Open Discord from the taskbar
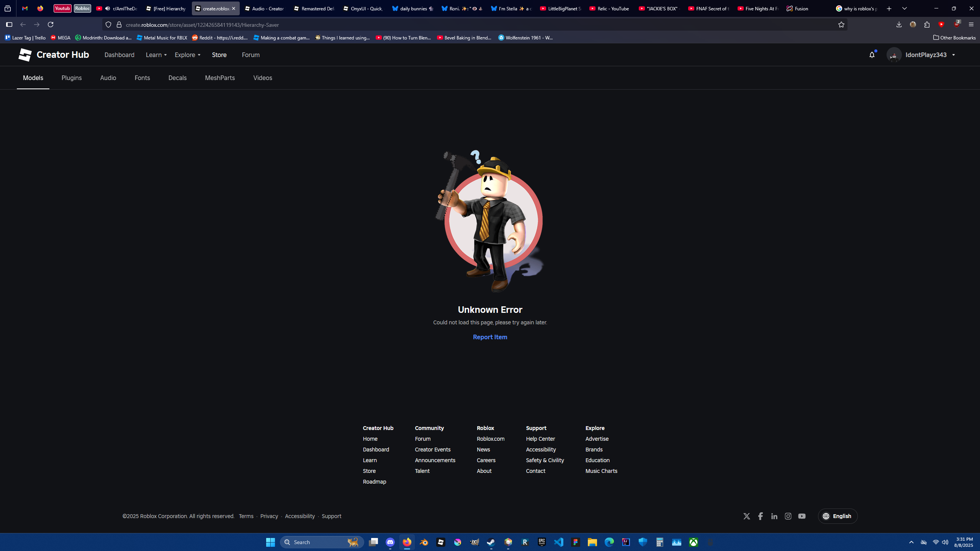 tap(390, 542)
